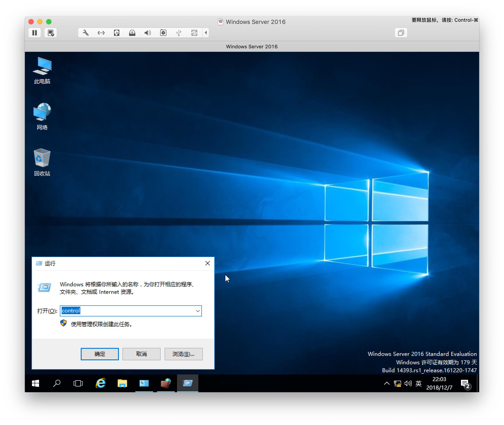Open the Windows Start menu
Viewport: 504px width, 425px height.
point(35,383)
